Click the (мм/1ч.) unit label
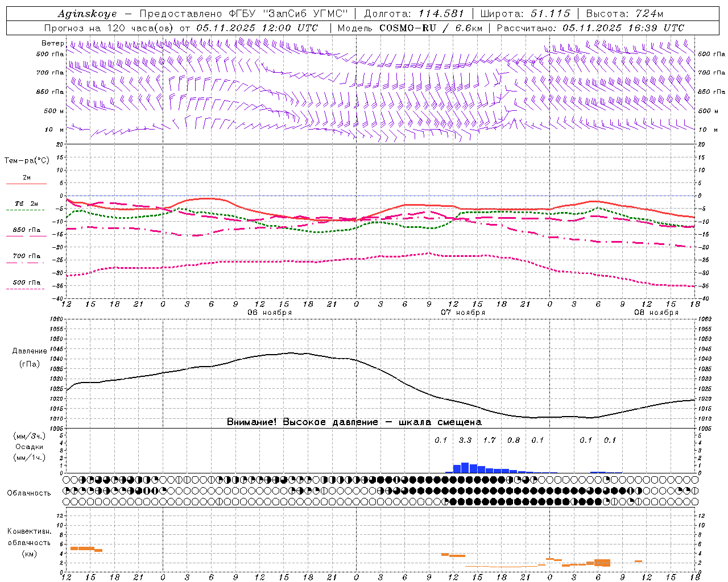Screen dimensions: 728x582 point(29,458)
